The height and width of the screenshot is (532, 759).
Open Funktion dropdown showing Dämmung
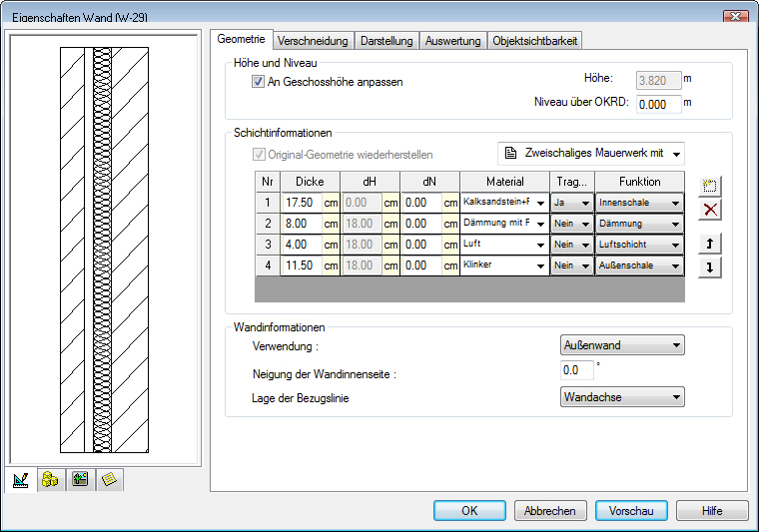pos(639,224)
